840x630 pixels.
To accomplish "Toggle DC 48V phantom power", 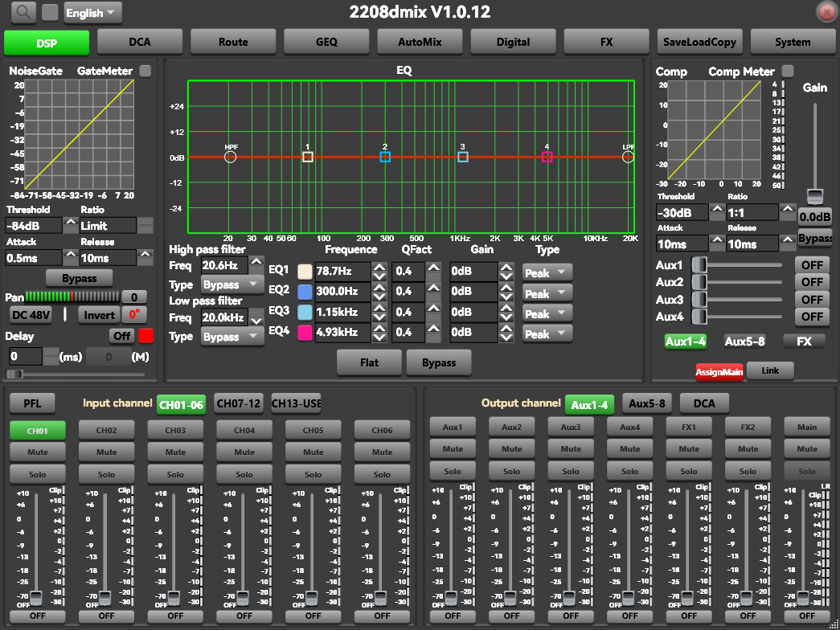I will point(31,315).
